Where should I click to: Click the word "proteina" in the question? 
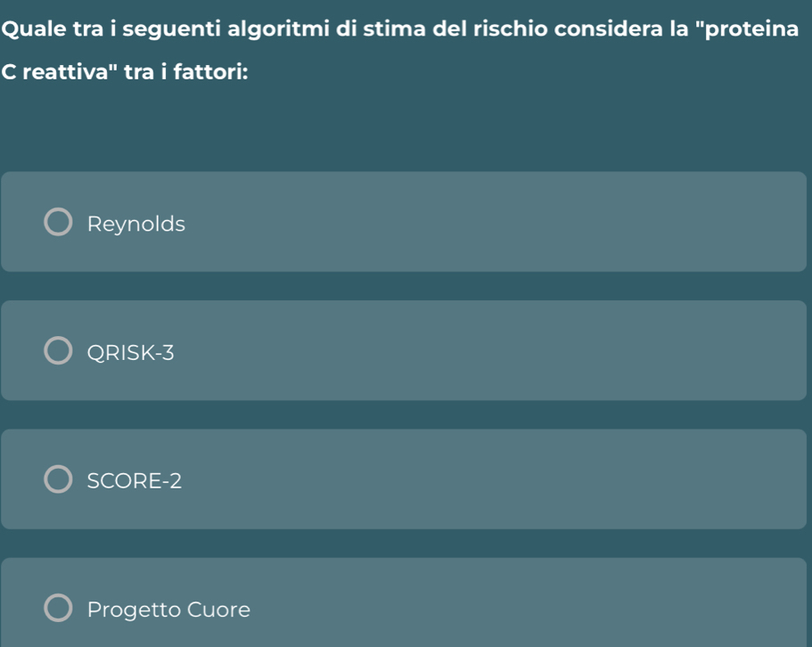tap(749, 29)
